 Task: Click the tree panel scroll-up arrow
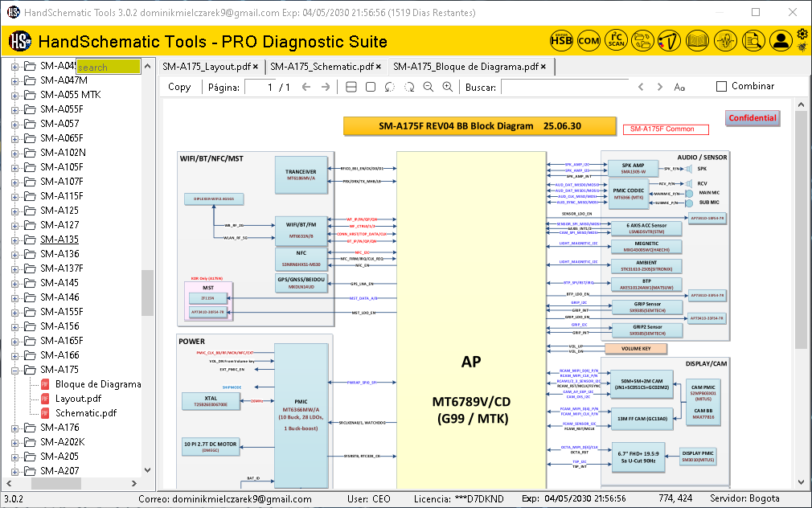(148, 66)
